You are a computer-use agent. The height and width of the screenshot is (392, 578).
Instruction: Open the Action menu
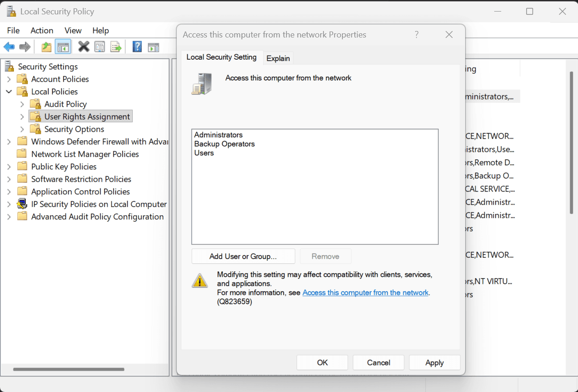[42, 31]
